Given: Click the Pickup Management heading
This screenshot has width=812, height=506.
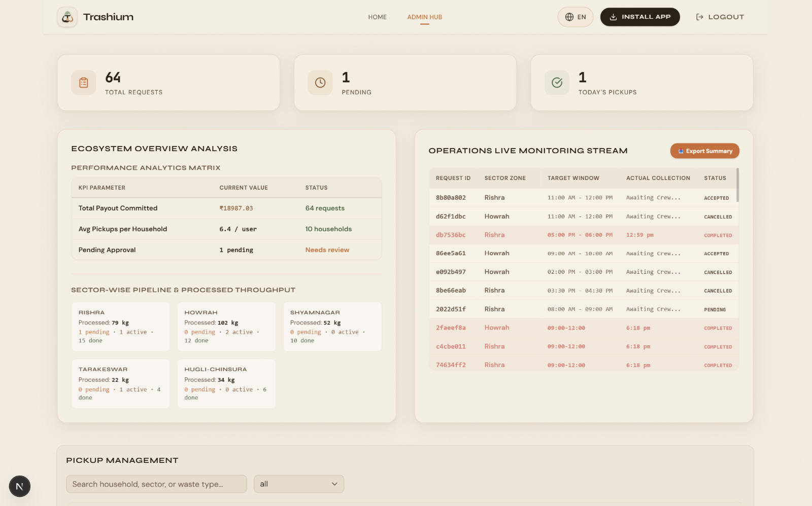Looking at the screenshot, I should 122,460.
